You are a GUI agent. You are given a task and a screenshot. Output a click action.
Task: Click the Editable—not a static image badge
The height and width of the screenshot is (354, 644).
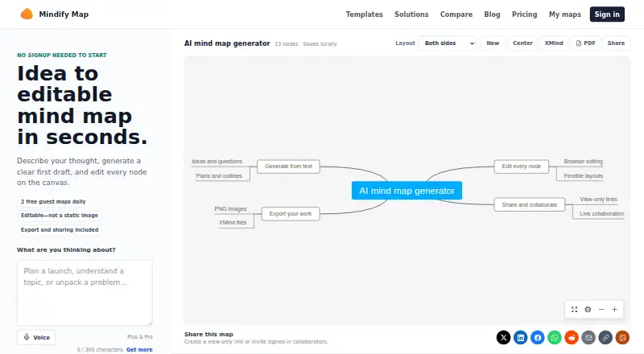pos(60,215)
